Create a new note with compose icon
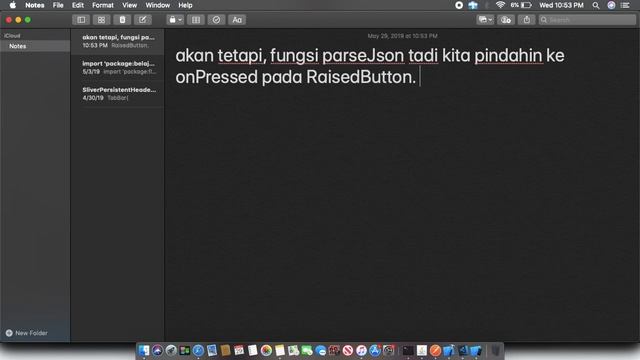The height and width of the screenshot is (360, 640). click(142, 20)
